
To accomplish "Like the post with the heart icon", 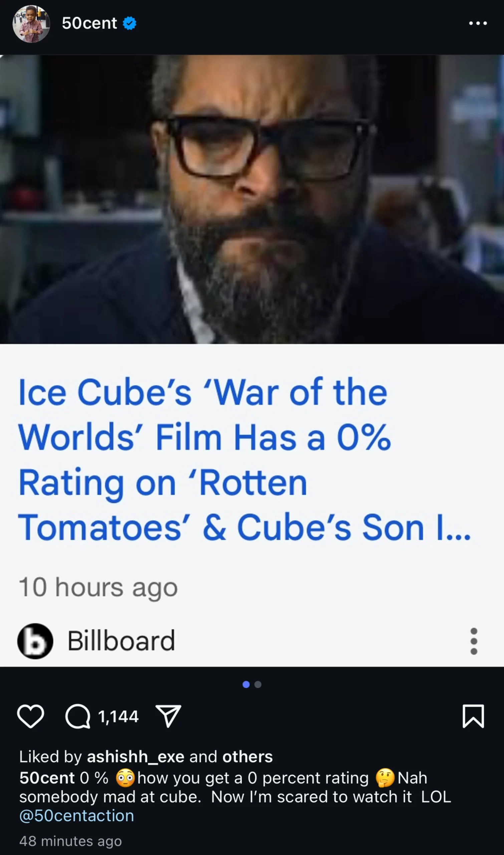I will click(31, 716).
